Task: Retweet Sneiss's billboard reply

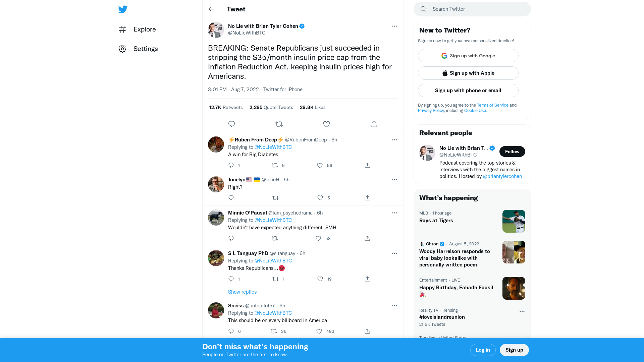Action: [274, 331]
